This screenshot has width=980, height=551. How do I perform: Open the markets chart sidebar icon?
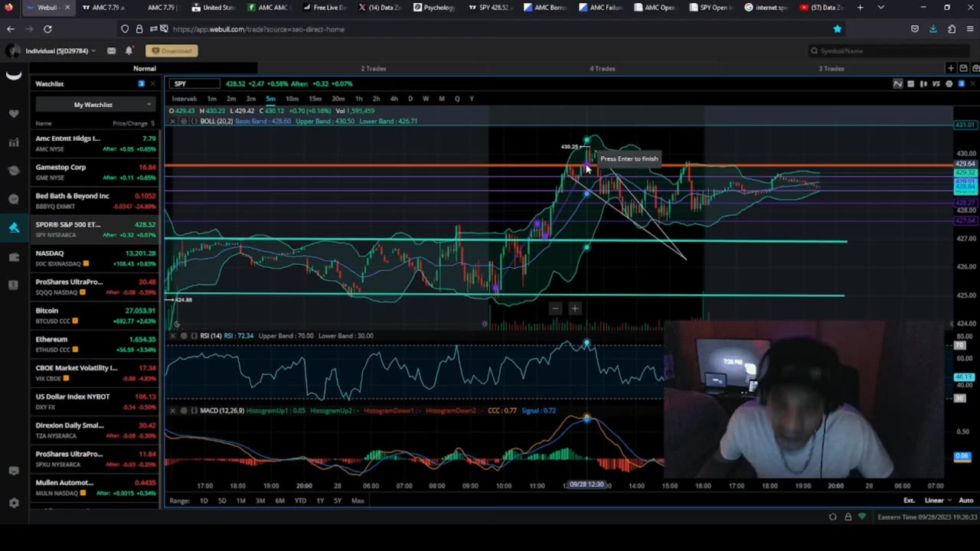[x=14, y=142]
